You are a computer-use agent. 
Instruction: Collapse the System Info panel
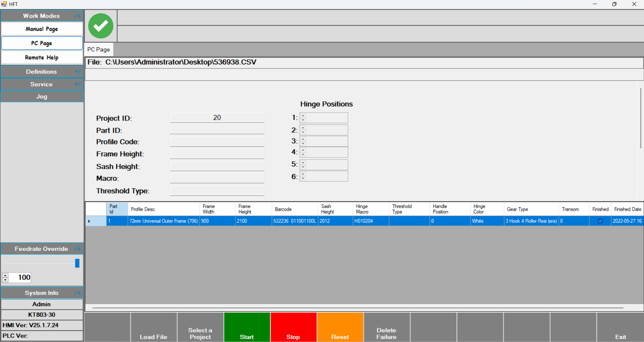(78, 293)
